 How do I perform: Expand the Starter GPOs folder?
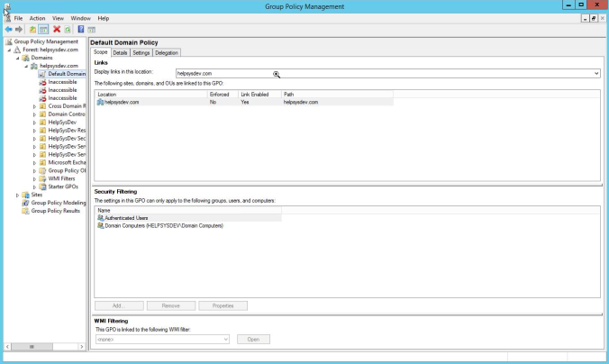[x=34, y=187]
